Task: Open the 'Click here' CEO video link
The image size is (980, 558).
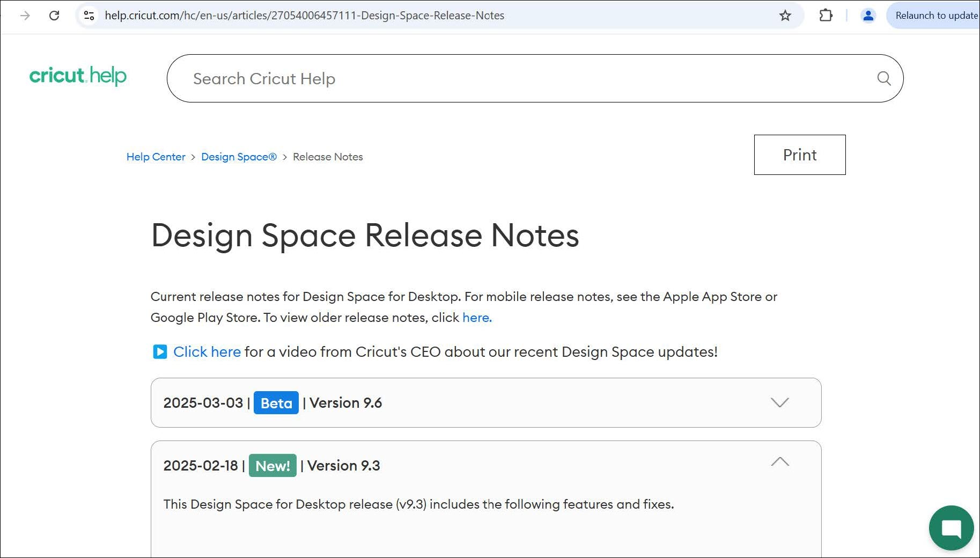Action: click(x=207, y=352)
